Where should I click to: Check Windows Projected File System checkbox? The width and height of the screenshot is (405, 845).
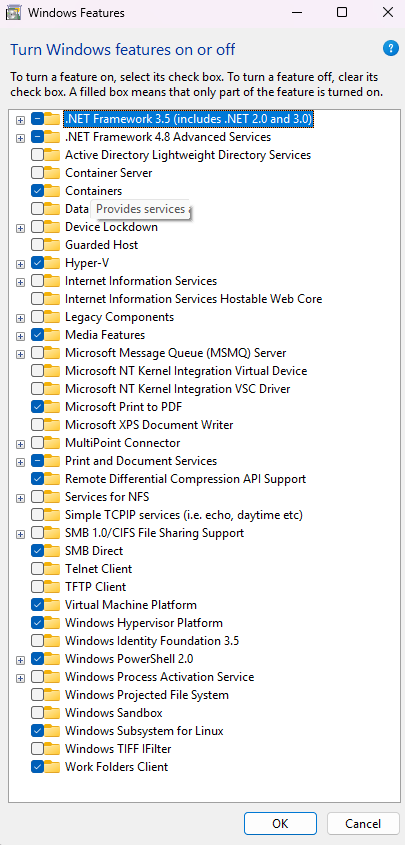(x=38, y=695)
